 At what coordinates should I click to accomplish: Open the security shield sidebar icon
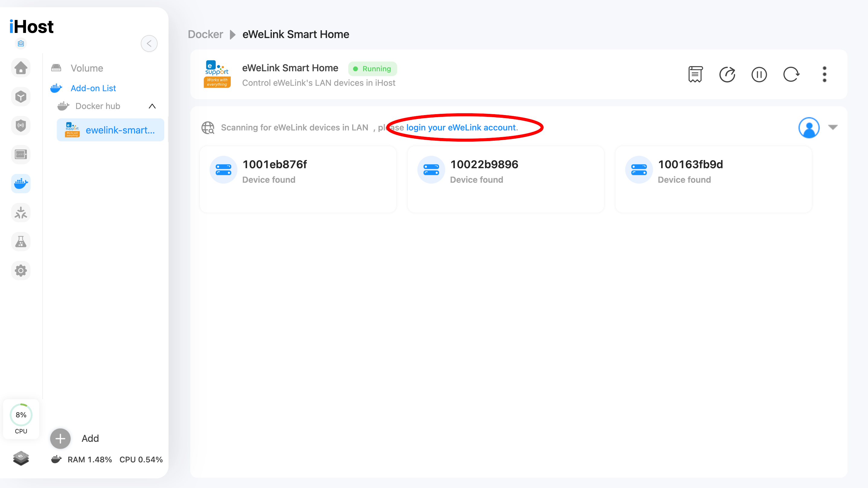click(x=21, y=126)
